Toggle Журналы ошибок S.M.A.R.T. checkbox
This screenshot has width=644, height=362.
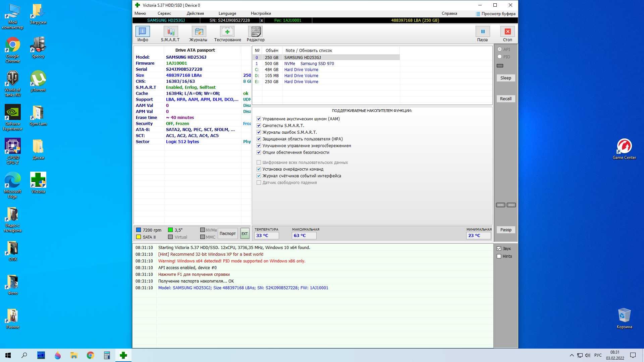(259, 132)
